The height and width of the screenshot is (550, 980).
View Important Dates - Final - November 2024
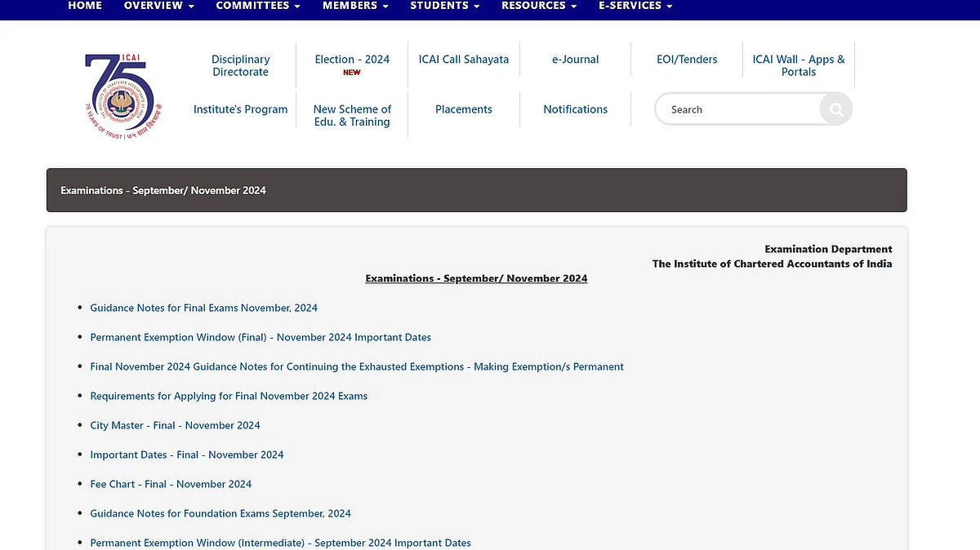187,455
